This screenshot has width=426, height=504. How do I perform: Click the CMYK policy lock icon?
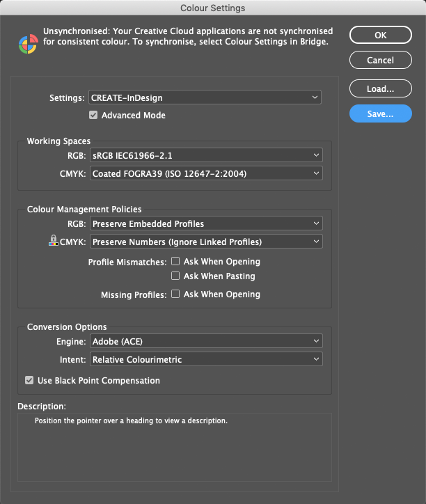tap(54, 240)
